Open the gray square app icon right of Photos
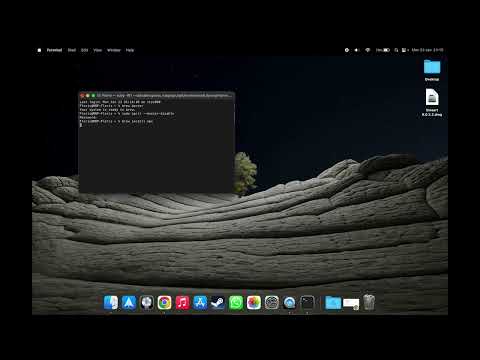480x360 pixels. tap(272, 303)
